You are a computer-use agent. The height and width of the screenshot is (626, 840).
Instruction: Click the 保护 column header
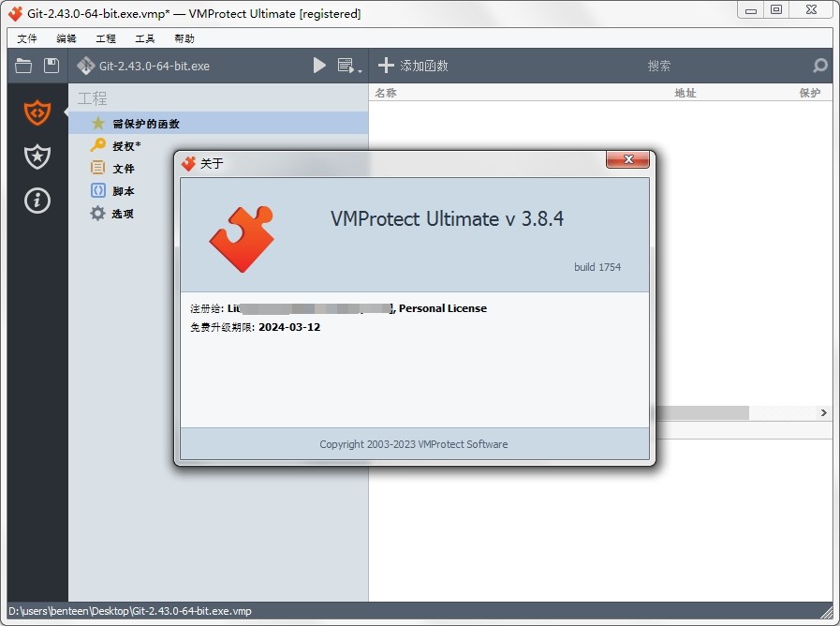click(809, 93)
